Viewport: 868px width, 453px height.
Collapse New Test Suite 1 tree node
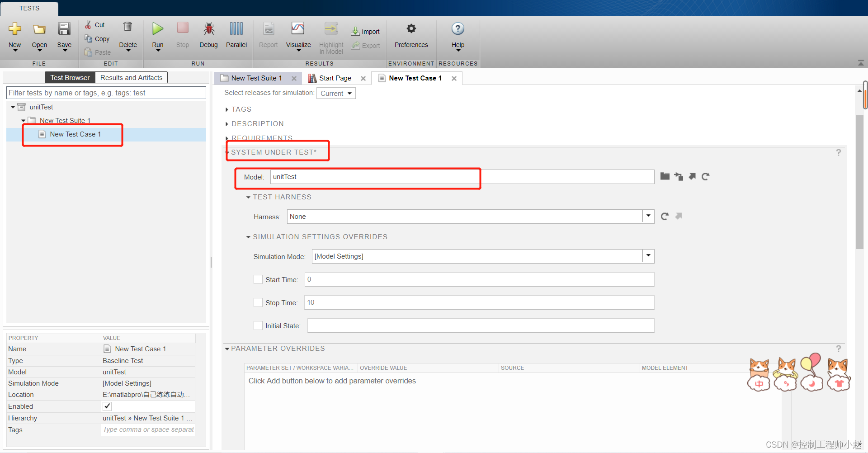[23, 121]
